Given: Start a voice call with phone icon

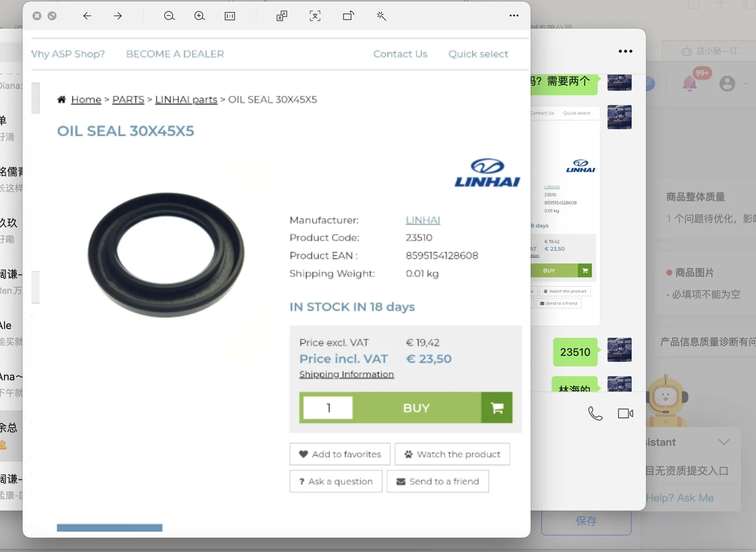Looking at the screenshot, I should pyautogui.click(x=595, y=413).
